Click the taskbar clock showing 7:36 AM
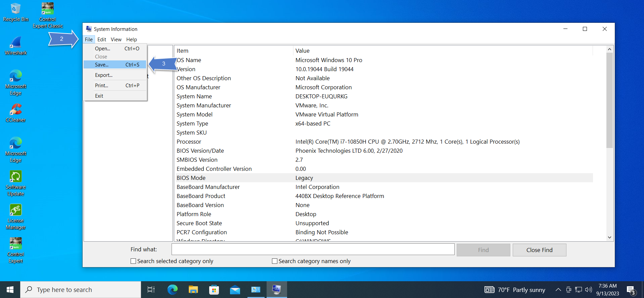This screenshot has width=644, height=298. tap(607, 290)
